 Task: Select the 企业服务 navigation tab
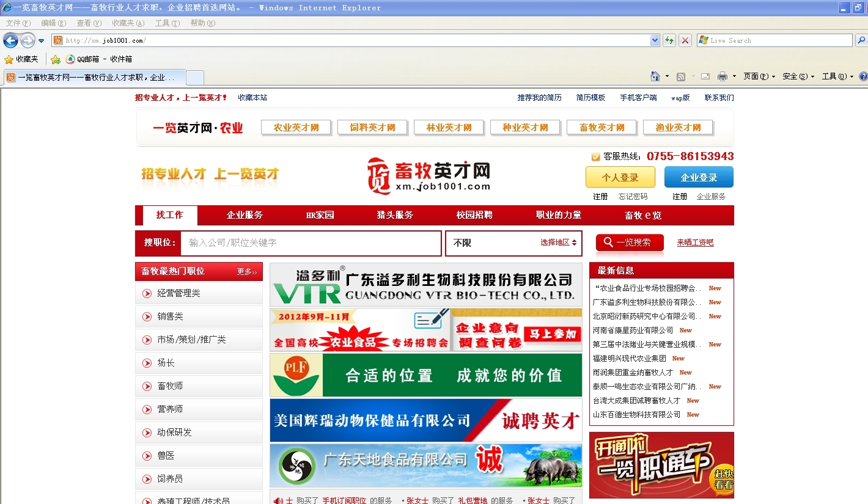[x=245, y=215]
